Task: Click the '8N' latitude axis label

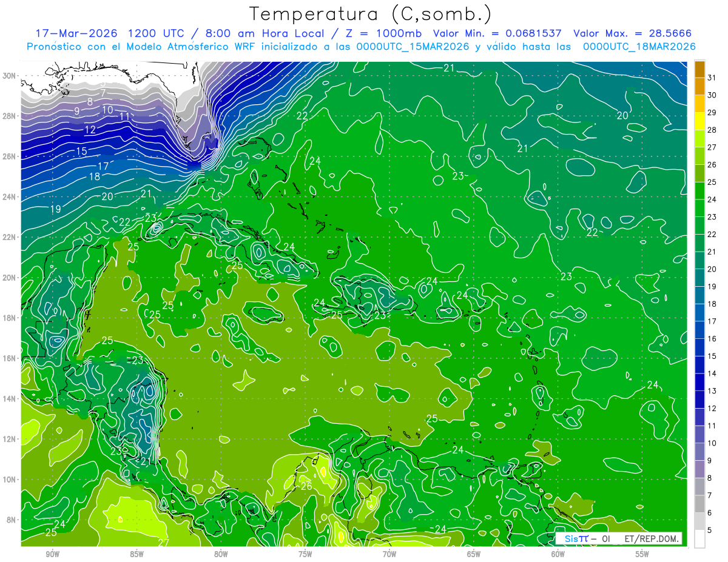Action: pyautogui.click(x=12, y=520)
